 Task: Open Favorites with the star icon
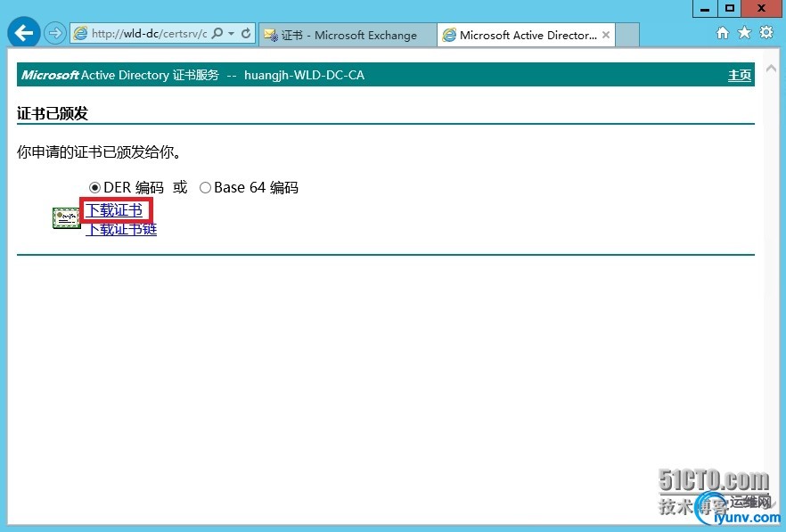click(x=744, y=33)
